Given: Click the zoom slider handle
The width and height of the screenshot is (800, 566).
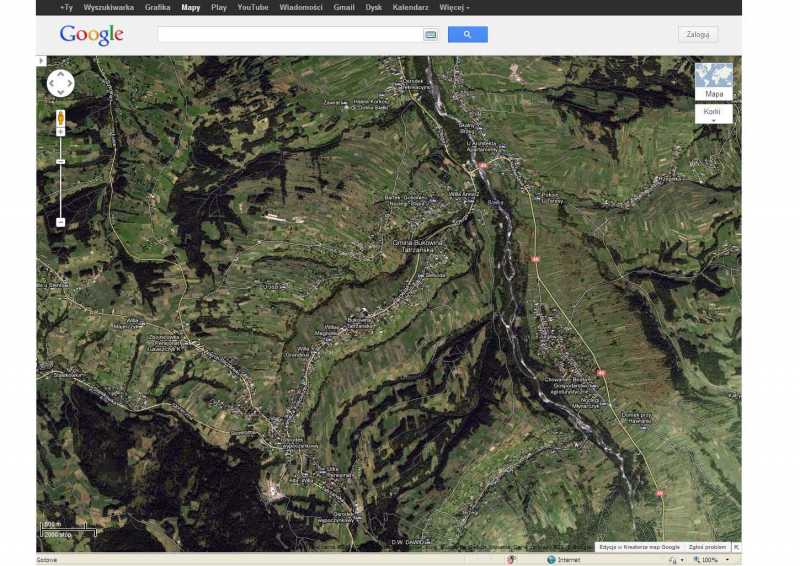Looking at the screenshot, I should tap(60, 162).
